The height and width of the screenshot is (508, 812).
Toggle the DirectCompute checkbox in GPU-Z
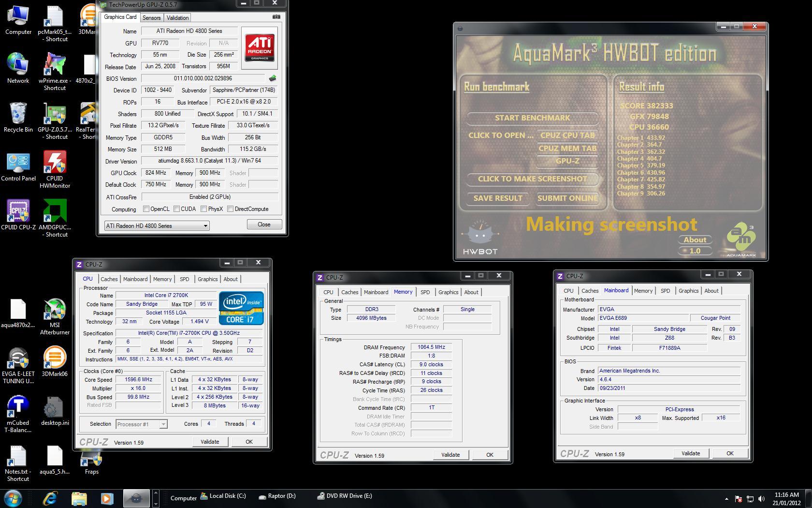click(x=230, y=209)
